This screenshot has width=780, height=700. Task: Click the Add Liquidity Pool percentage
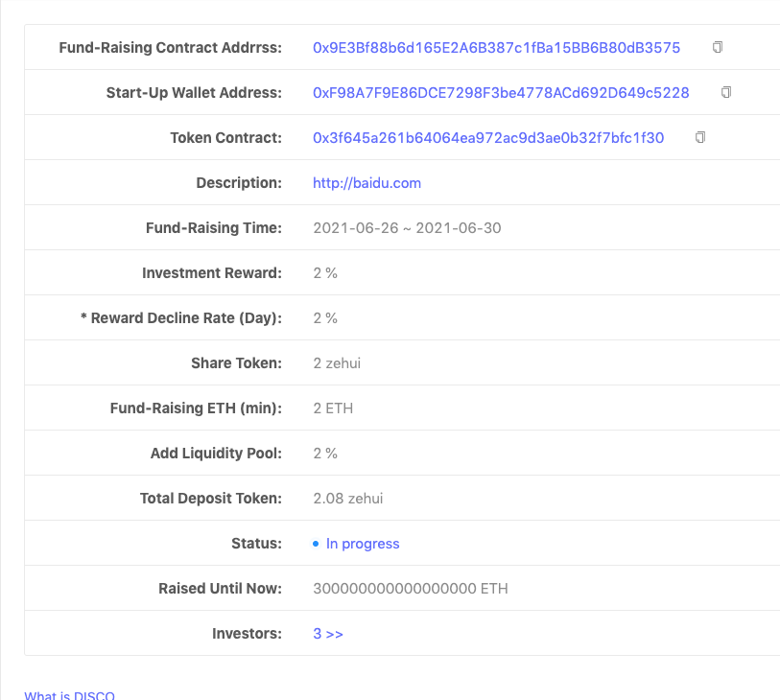click(x=325, y=454)
